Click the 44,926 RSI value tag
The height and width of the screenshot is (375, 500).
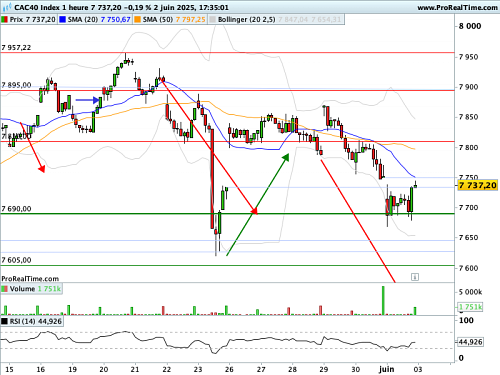click(x=470, y=342)
